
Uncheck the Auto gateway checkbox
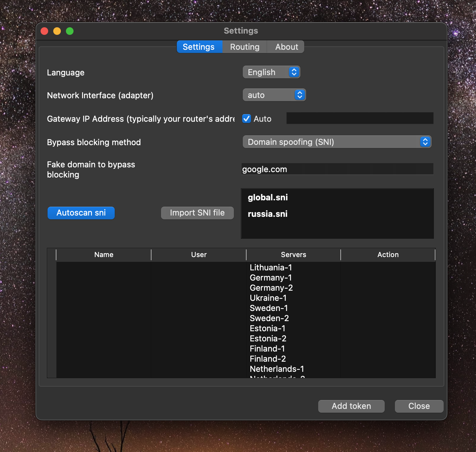247,119
